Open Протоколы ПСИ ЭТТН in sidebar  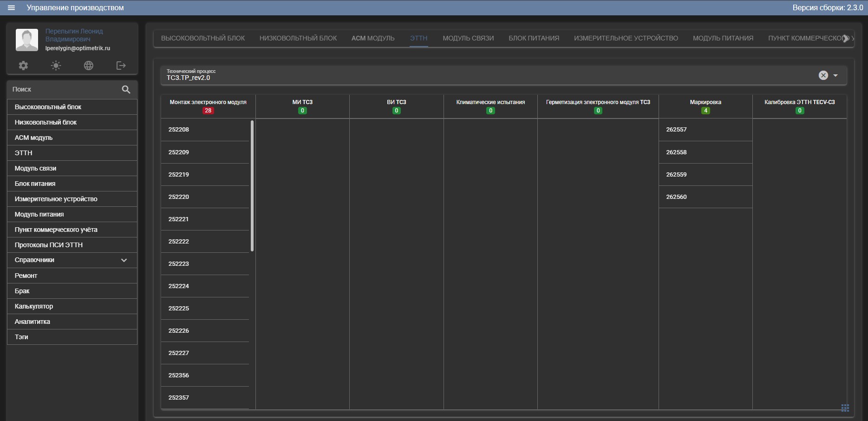click(x=72, y=245)
